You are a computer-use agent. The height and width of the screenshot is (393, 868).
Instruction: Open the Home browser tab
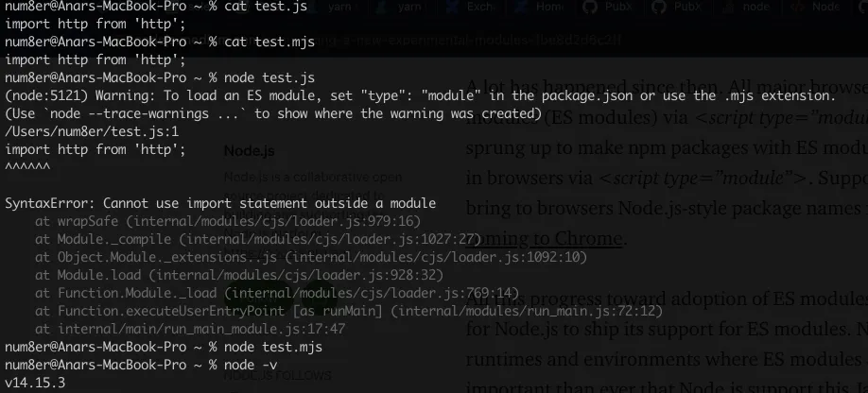point(549,7)
